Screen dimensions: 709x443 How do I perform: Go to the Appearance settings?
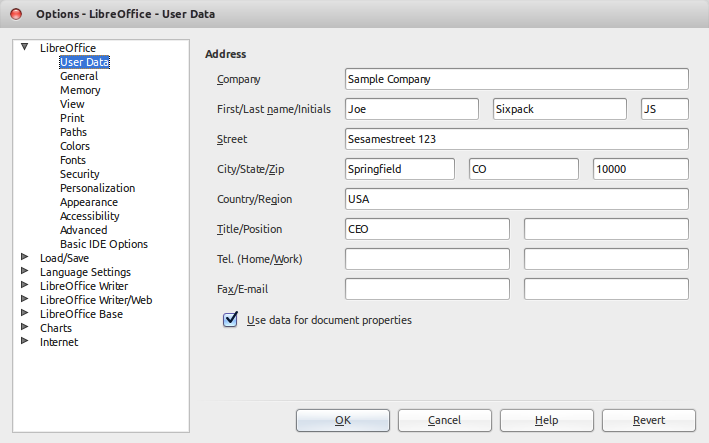point(89,202)
